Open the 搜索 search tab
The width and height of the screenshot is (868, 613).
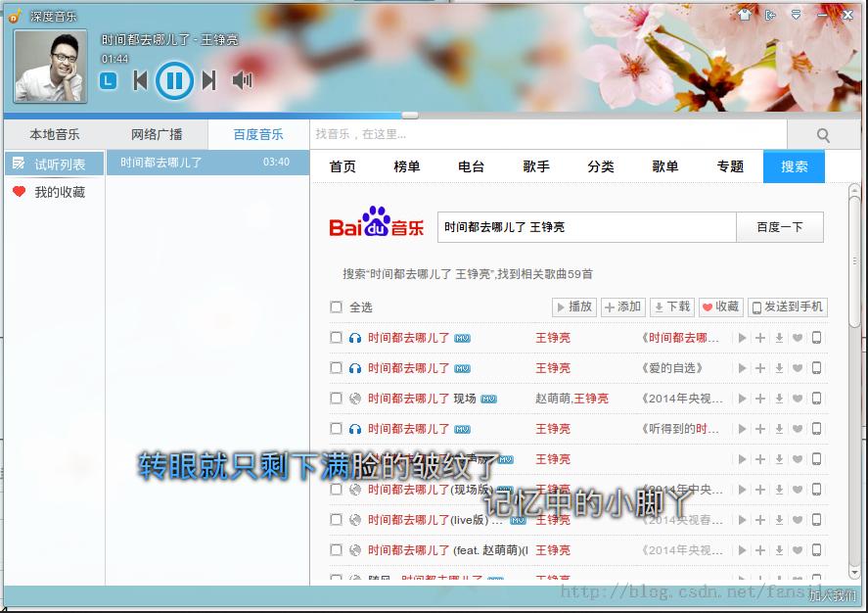794,166
